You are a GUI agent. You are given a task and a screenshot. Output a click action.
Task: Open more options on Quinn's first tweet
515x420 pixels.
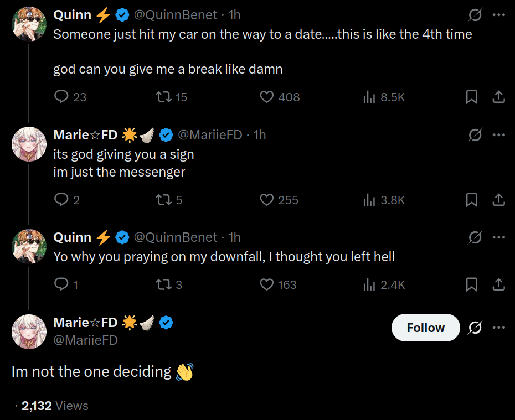click(498, 15)
